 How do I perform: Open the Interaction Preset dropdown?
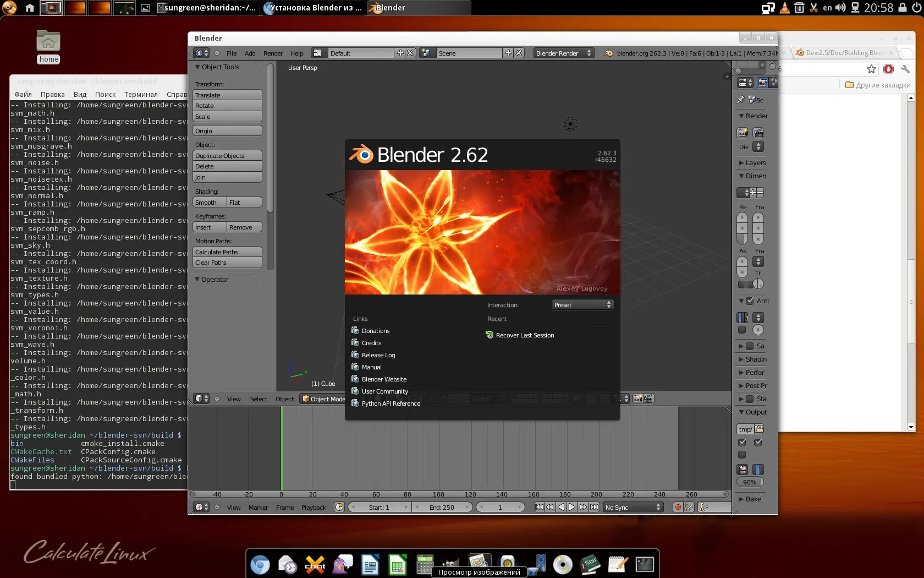[x=582, y=304]
